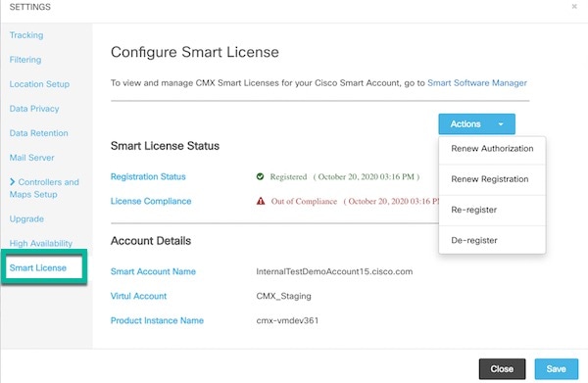The height and width of the screenshot is (383, 588).
Task: Select the highlighted Smart License sidebar item
Action: coord(44,267)
